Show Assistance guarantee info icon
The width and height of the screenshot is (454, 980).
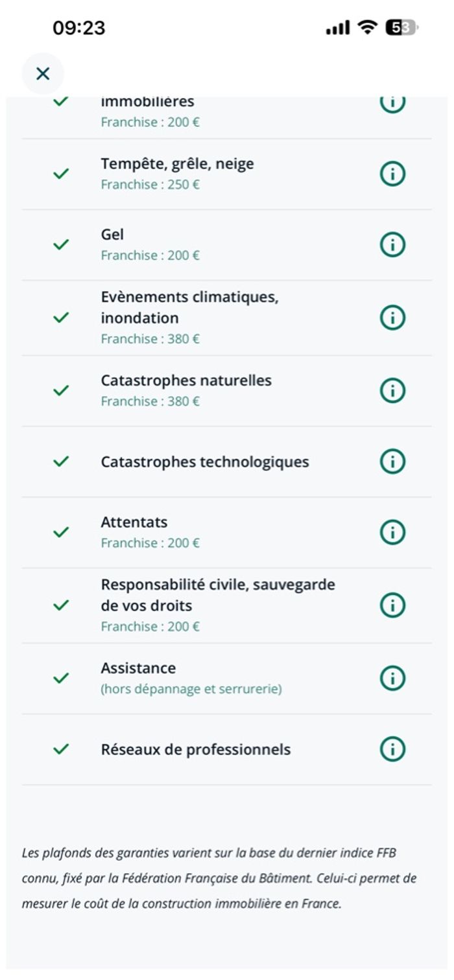click(x=392, y=678)
